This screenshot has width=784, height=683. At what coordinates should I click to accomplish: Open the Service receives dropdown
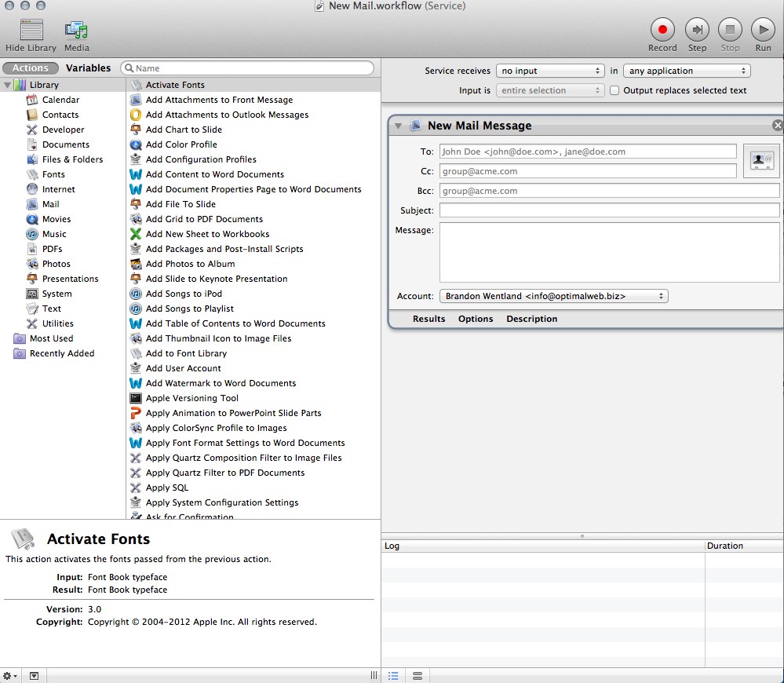pos(550,71)
